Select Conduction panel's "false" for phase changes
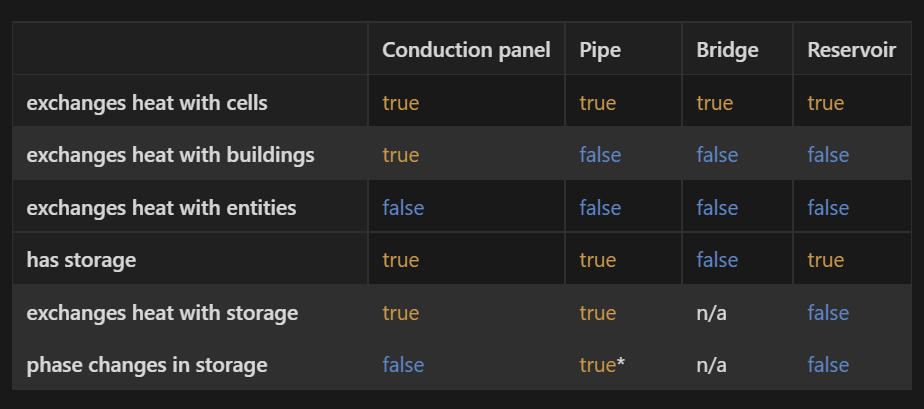Image resolution: width=924 pixels, height=409 pixels. coord(403,365)
